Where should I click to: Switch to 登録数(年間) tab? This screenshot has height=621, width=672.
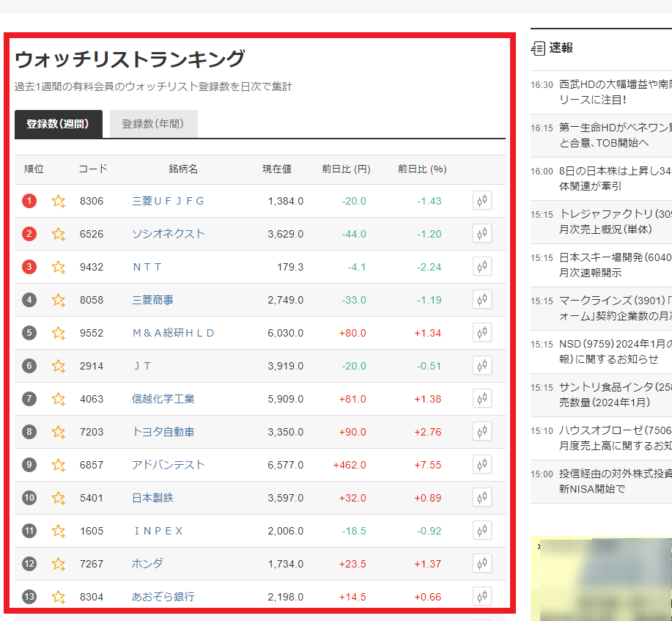(153, 124)
